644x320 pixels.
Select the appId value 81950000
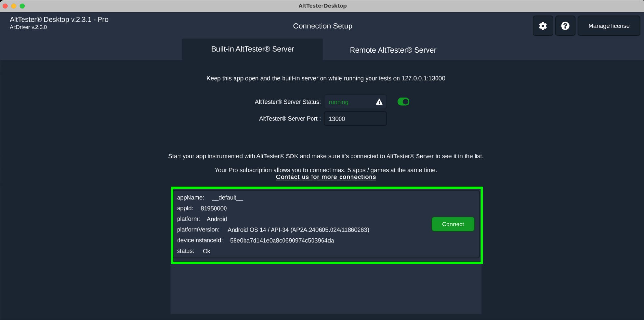[x=214, y=208]
